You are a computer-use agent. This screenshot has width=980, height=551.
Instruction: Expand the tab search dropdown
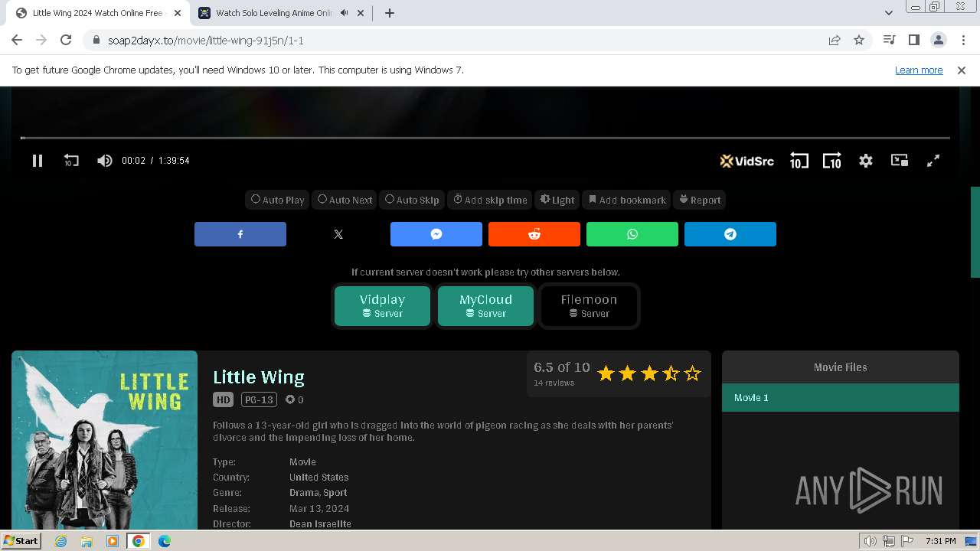[x=889, y=13]
